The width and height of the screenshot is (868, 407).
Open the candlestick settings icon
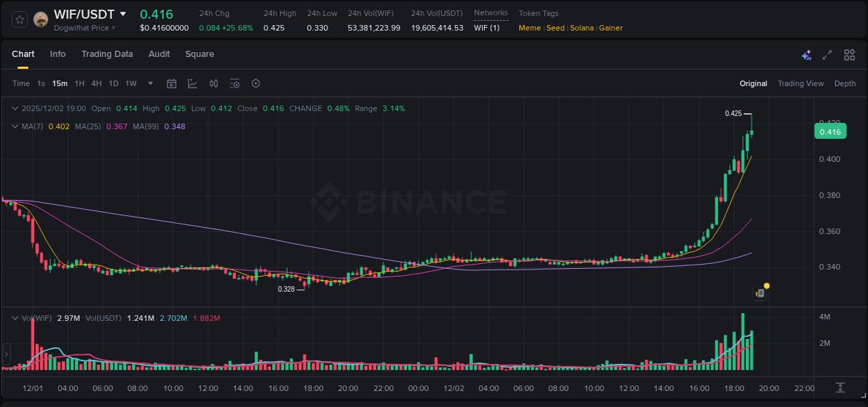[x=213, y=83]
